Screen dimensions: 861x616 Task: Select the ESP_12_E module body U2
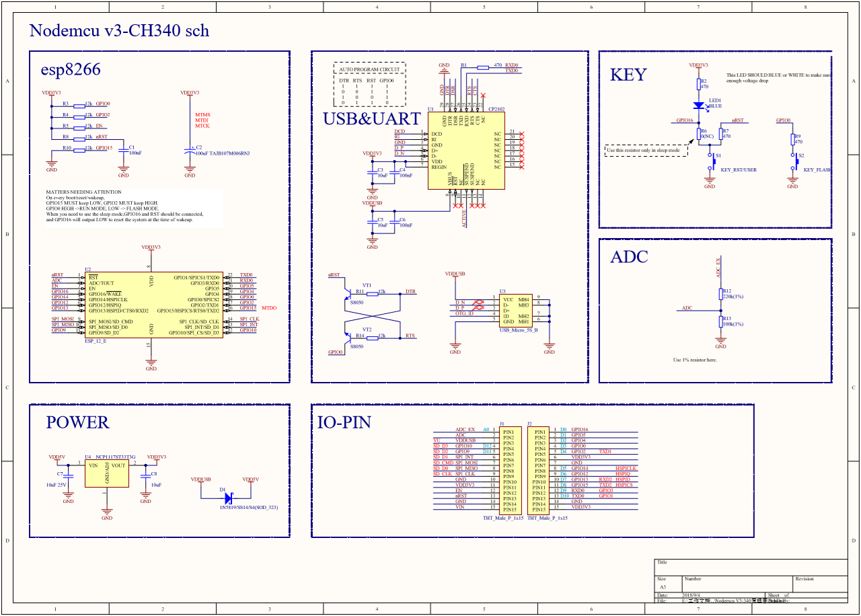coord(153,305)
